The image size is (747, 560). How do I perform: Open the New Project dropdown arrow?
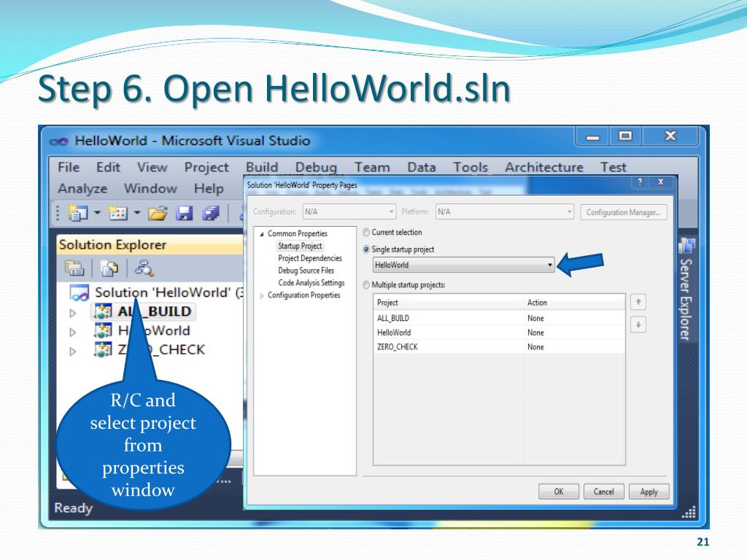click(97, 212)
